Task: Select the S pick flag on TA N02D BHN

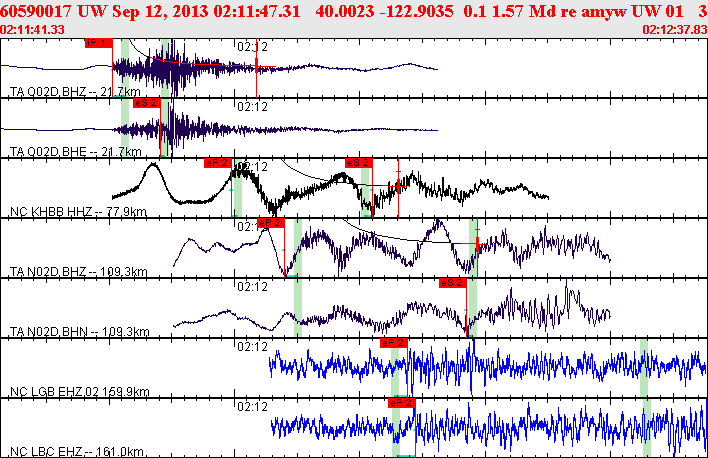Action: (x=453, y=283)
